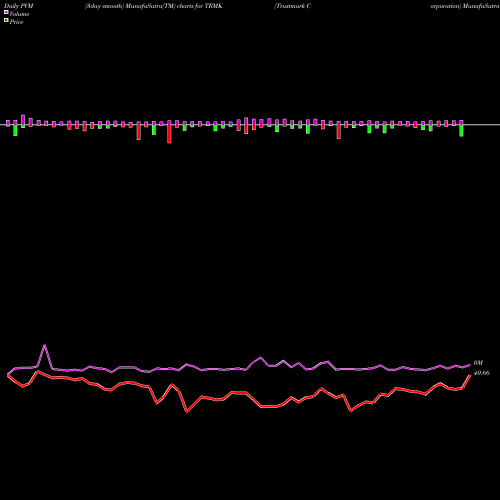Select the Volume legend label
Image resolution: width=500 pixels, height=500 pixels.
tap(19, 14)
